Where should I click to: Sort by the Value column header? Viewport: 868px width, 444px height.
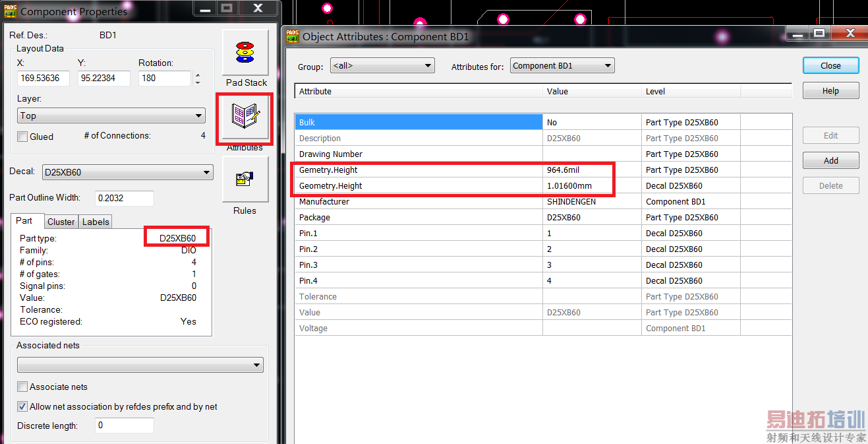coord(592,91)
